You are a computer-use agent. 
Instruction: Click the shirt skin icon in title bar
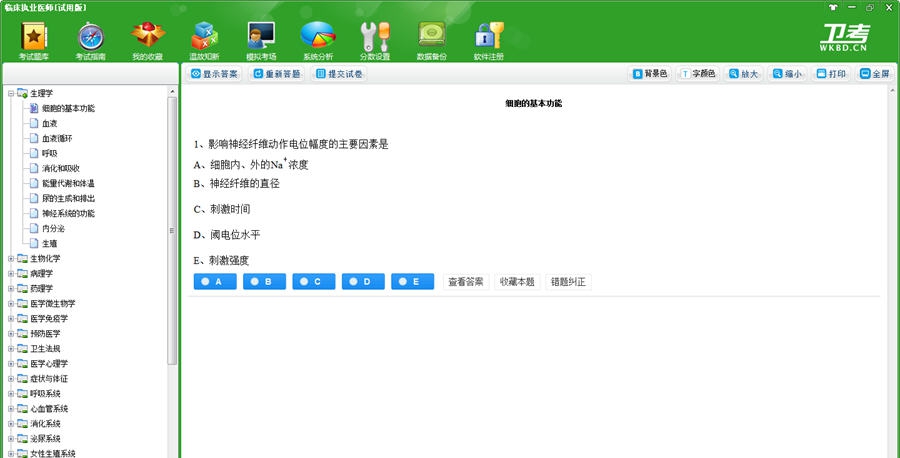pyautogui.click(x=833, y=7)
